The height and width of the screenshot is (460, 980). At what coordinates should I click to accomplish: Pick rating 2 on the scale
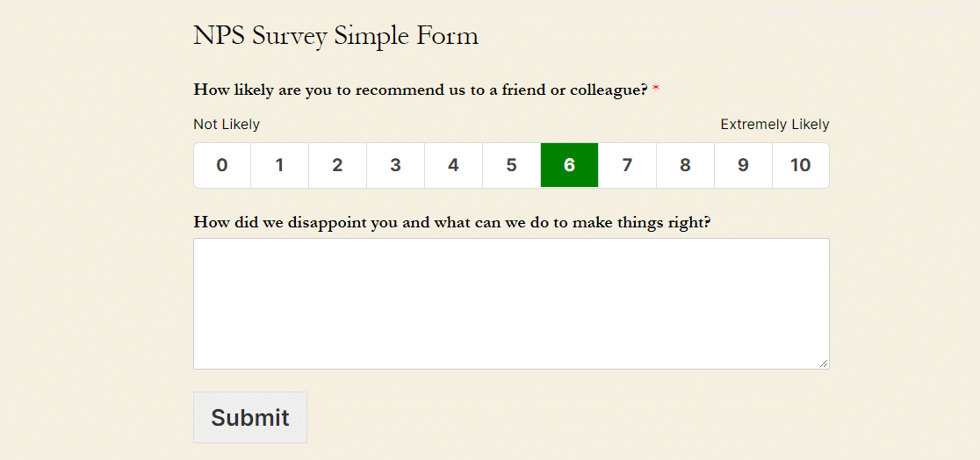337,165
